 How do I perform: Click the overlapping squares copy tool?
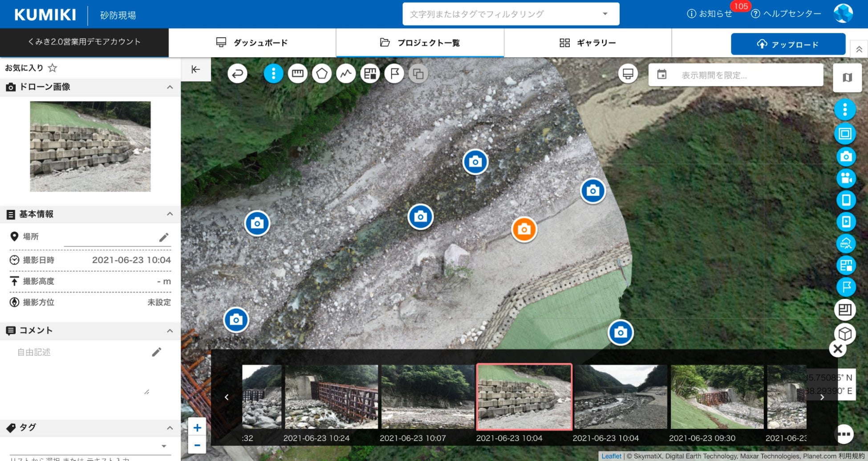click(418, 73)
